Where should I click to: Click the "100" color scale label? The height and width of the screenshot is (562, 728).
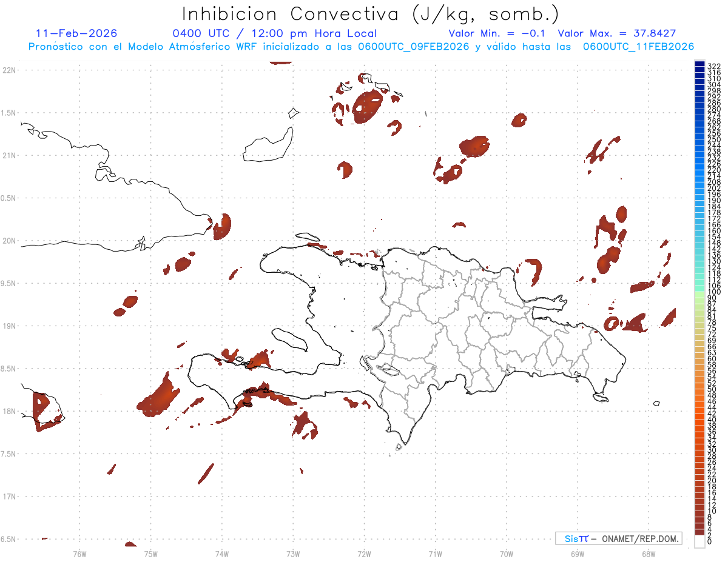pyautogui.click(x=714, y=292)
